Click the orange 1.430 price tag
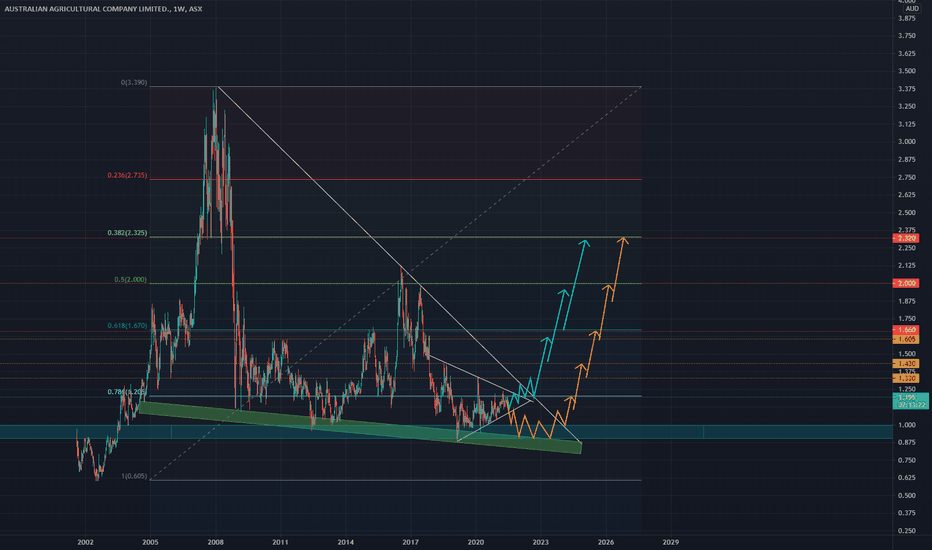932x550 pixels. coord(906,363)
